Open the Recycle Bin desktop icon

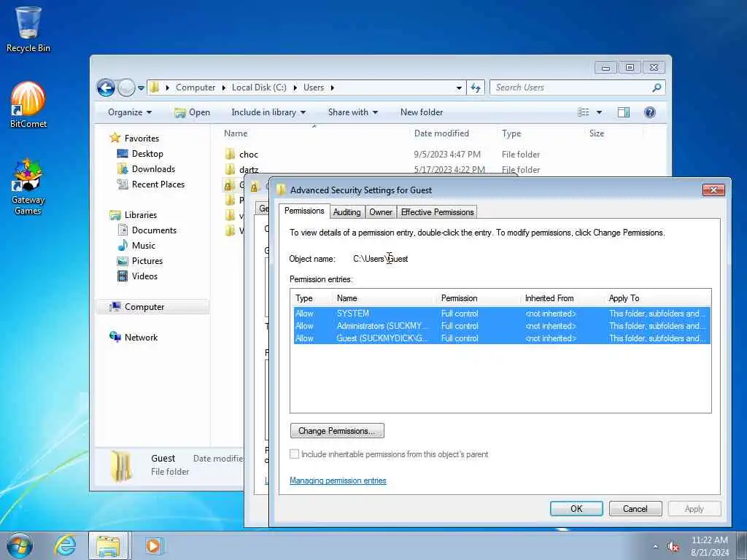tap(28, 29)
